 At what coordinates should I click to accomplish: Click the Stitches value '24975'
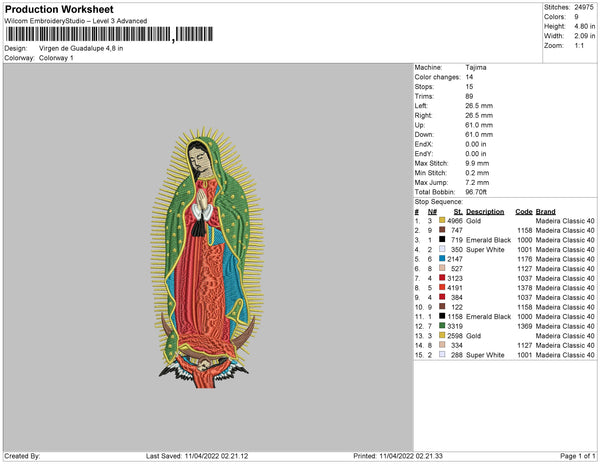(584, 7)
